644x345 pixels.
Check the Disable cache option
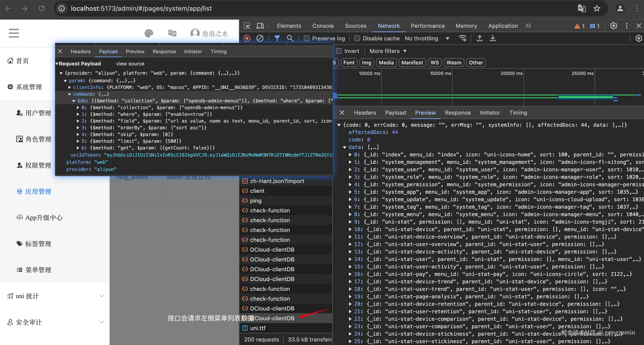click(357, 38)
